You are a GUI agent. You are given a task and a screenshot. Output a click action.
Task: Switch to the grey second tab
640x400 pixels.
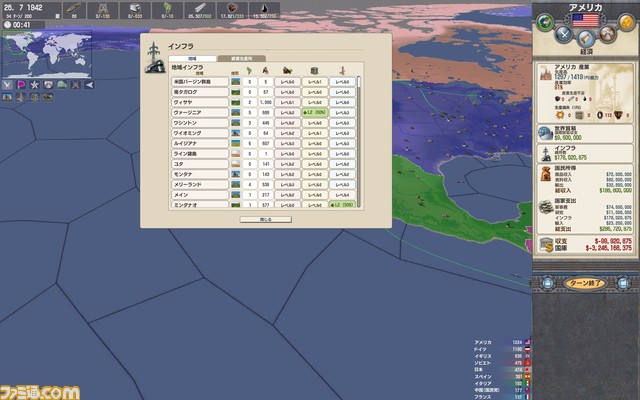[x=242, y=59]
